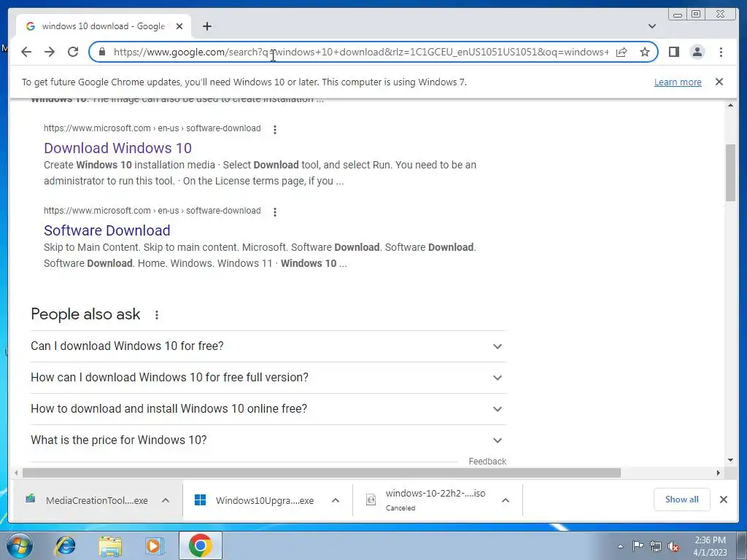Open Windows Explorer from taskbar

tap(110, 545)
